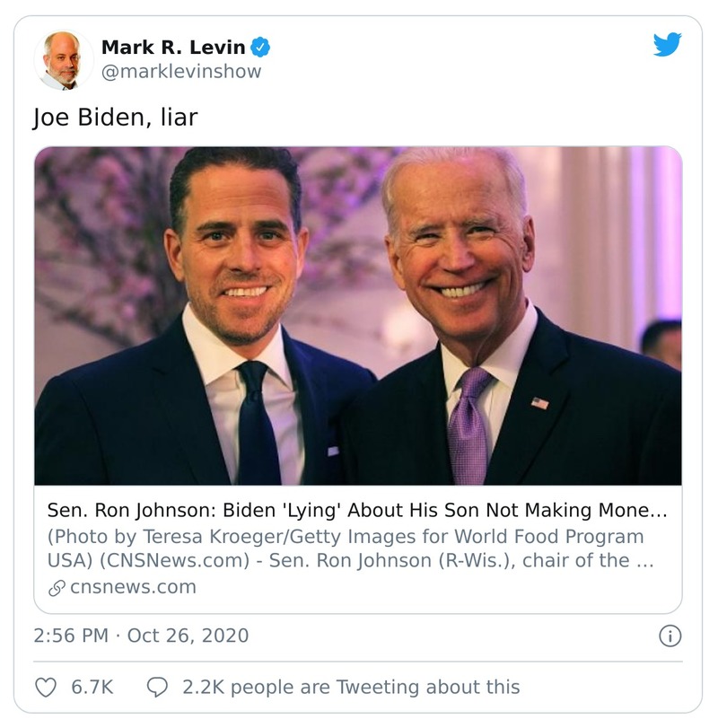The image size is (718, 728).
Task: Click the 2:56 PM timestamp
Action: [x=70, y=636]
